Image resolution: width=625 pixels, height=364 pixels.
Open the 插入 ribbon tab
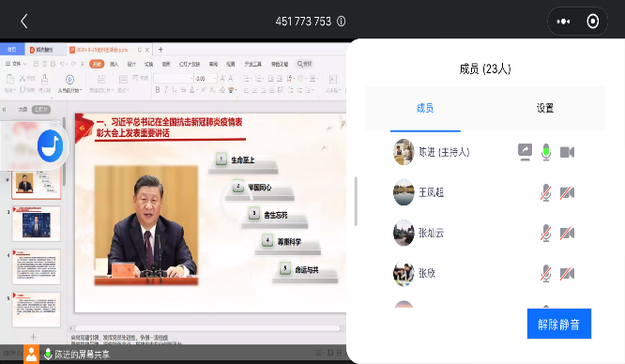[x=114, y=64]
